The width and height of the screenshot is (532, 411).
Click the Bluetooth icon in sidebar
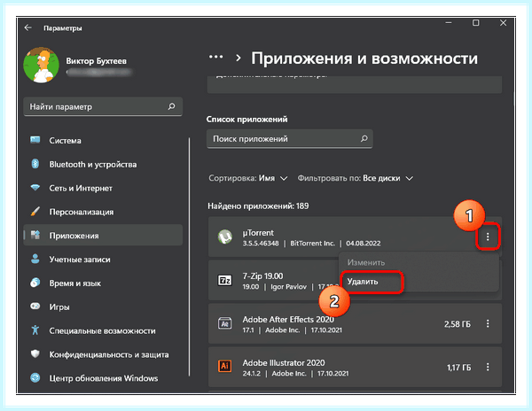pyautogui.click(x=35, y=164)
